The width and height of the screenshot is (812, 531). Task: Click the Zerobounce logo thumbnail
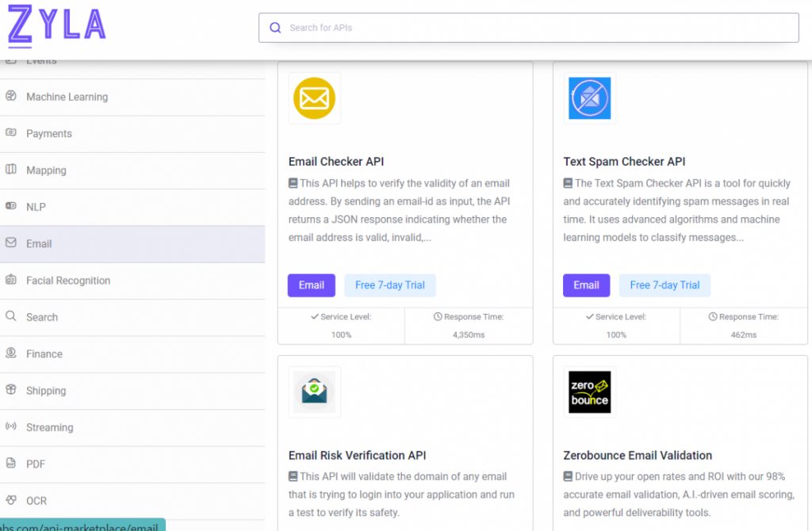590,392
